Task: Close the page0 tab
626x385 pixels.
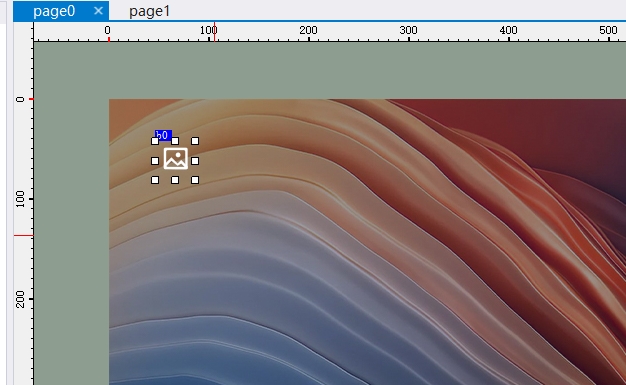Action: tap(98, 11)
